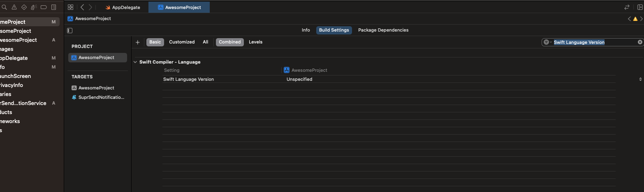Viewport: 644px width, 192px height.
Task: Jump to previous issue arrow
Action: (629, 19)
